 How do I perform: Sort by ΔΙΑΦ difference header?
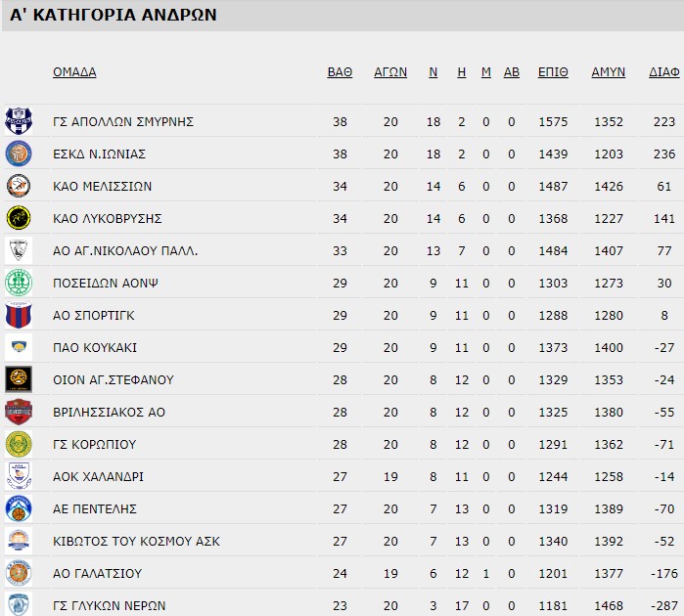[x=664, y=72]
